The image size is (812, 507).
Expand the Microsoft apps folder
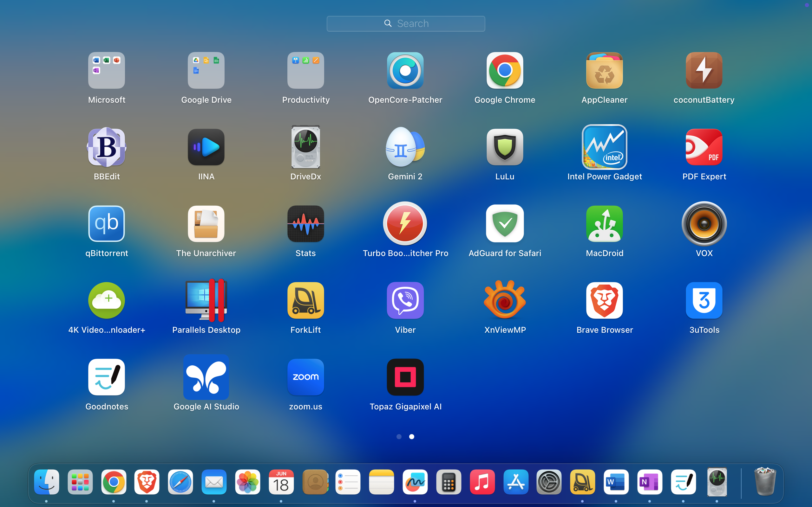(x=106, y=70)
